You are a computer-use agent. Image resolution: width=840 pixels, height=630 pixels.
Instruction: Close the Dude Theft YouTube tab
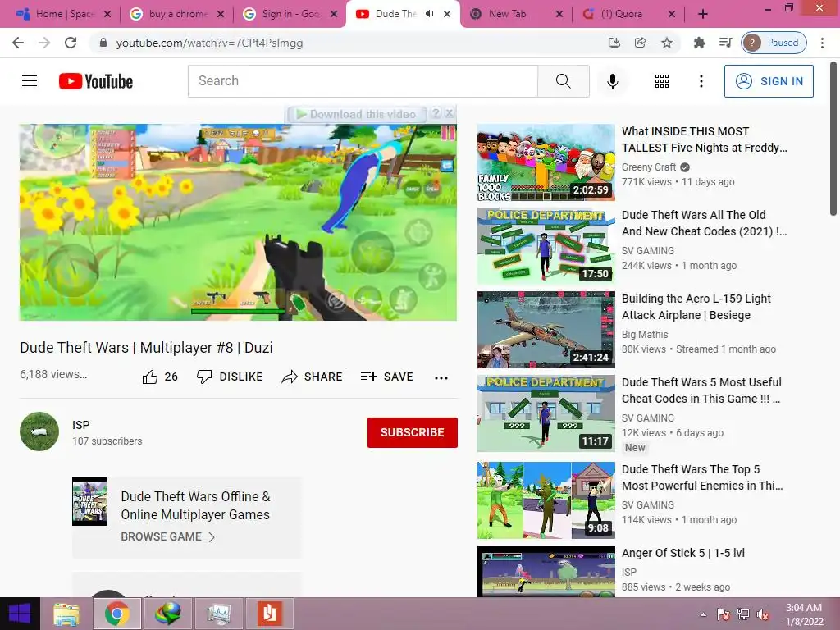pos(447,14)
